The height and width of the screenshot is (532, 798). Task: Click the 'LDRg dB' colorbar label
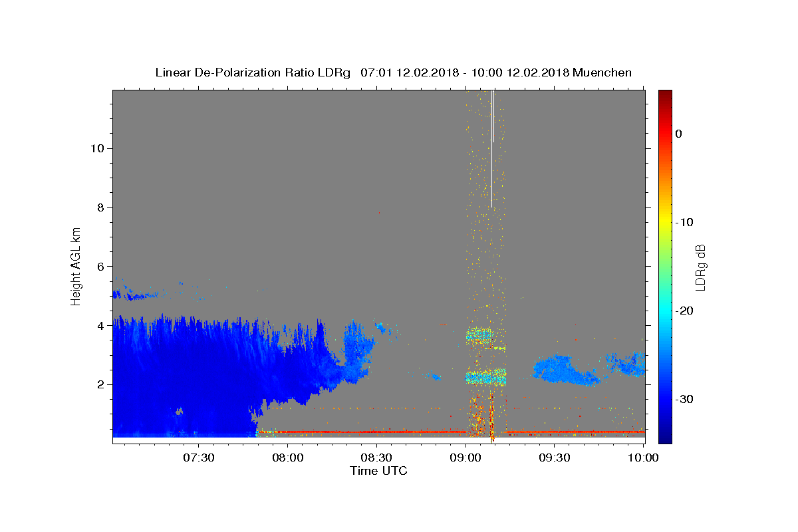tap(700, 267)
